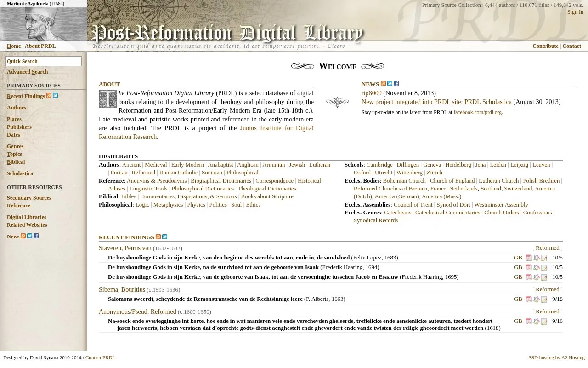Click PDF icon for Salomons sweerdt row
Screen dimensions: 588x368
(529, 299)
